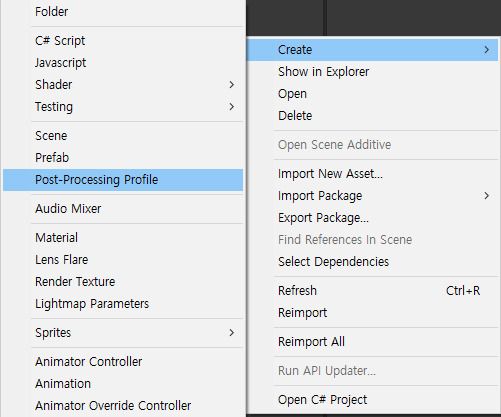Select Animator Controller entry
Image resolution: width=501 pixels, height=417 pixels.
tap(123, 362)
